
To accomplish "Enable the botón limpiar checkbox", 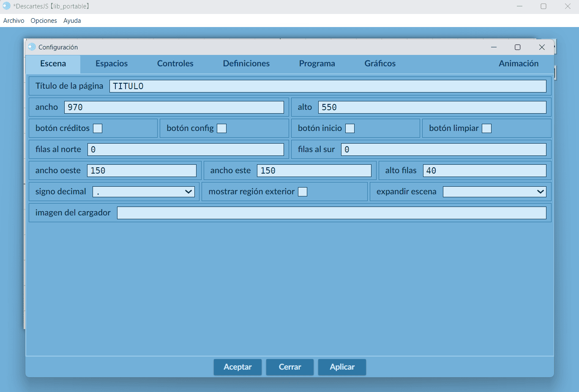I will 487,128.
